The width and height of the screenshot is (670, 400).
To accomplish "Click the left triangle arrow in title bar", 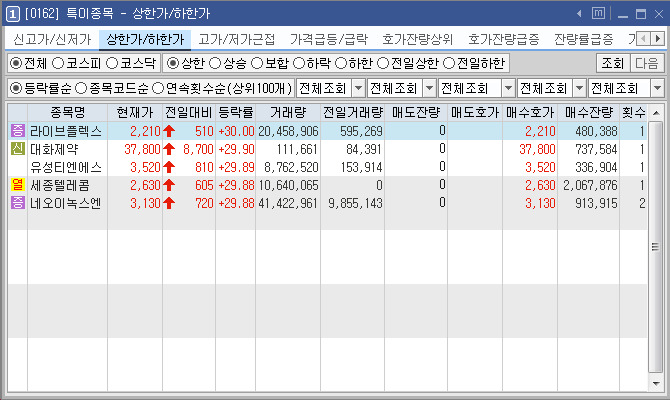I will (x=579, y=14).
